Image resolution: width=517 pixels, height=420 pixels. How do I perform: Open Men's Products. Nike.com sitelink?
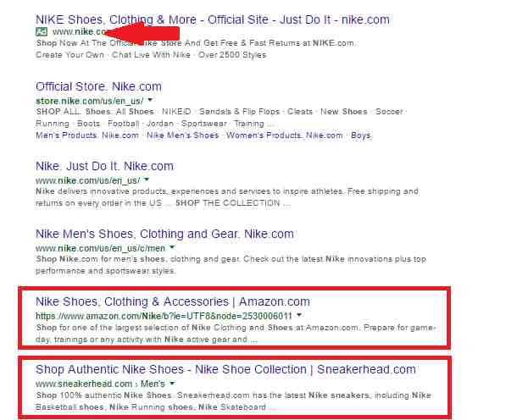click(x=87, y=135)
